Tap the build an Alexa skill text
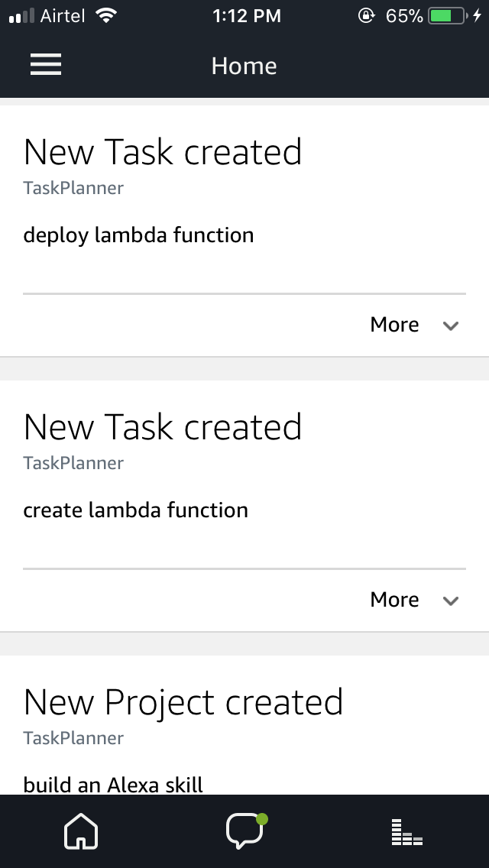Screen dimensions: 489x868 click(x=113, y=784)
